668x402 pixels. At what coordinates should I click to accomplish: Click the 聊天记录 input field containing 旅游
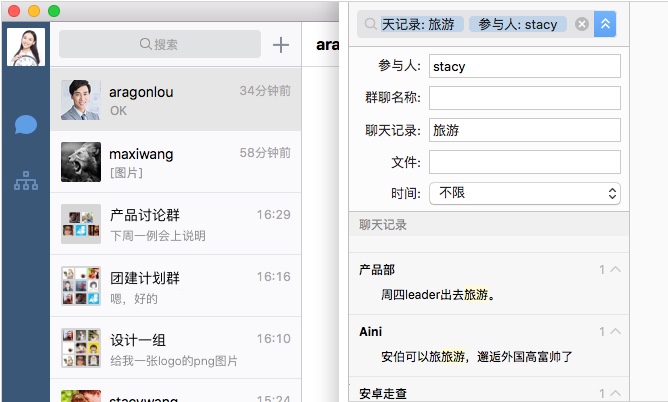pyautogui.click(x=524, y=130)
